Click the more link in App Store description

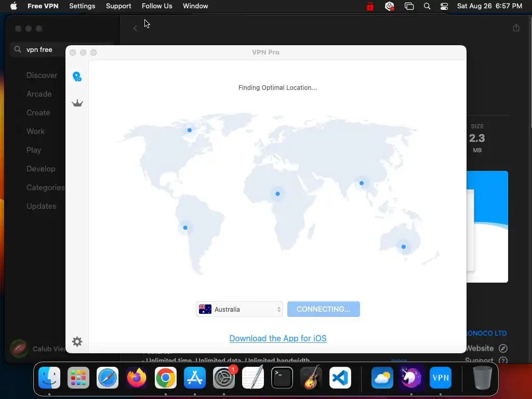point(399,360)
